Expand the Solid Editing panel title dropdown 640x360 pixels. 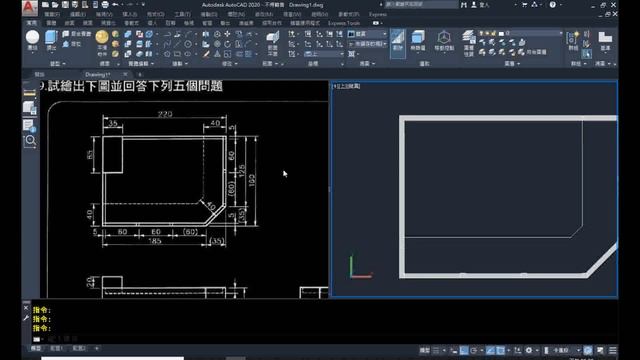coord(141,64)
